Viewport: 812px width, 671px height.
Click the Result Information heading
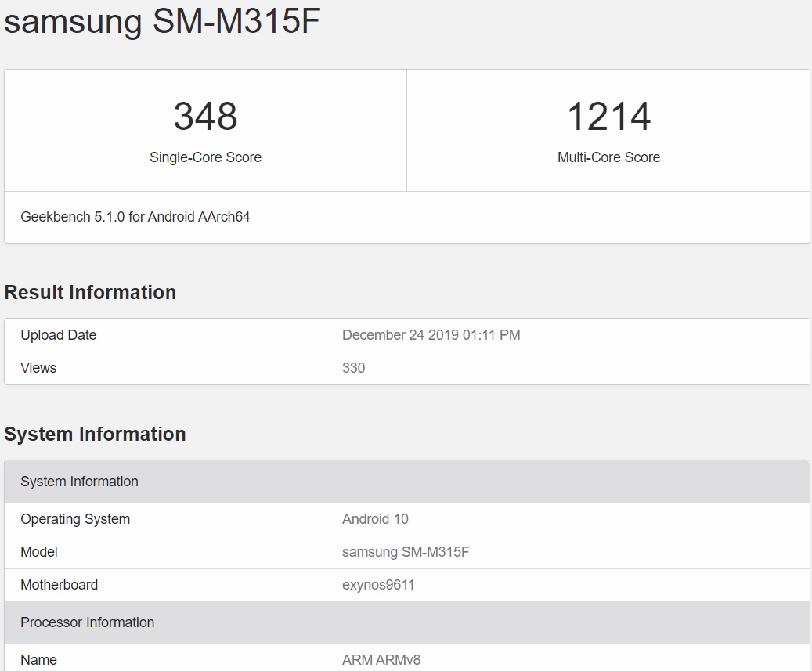(90, 293)
